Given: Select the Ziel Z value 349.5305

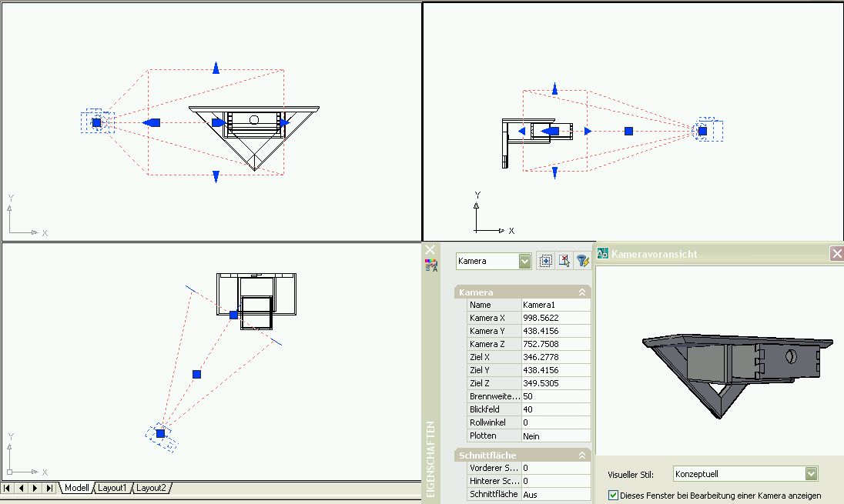Looking at the screenshot, I should 556,383.
